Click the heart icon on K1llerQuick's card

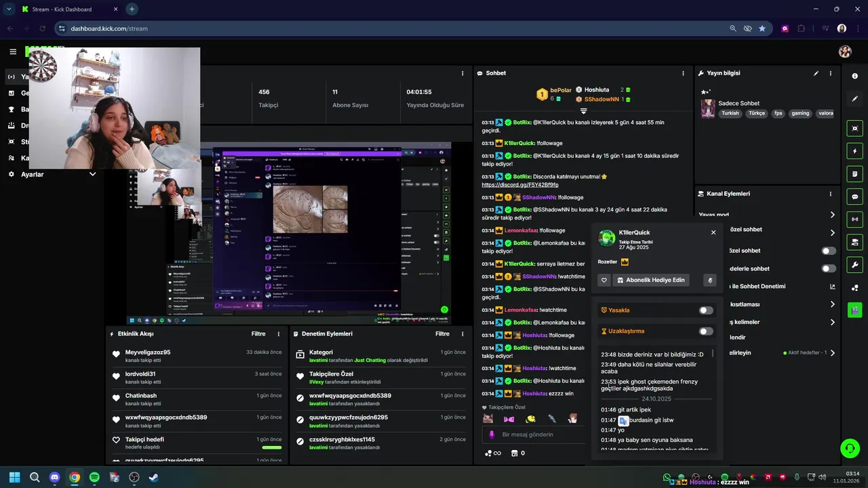click(604, 280)
